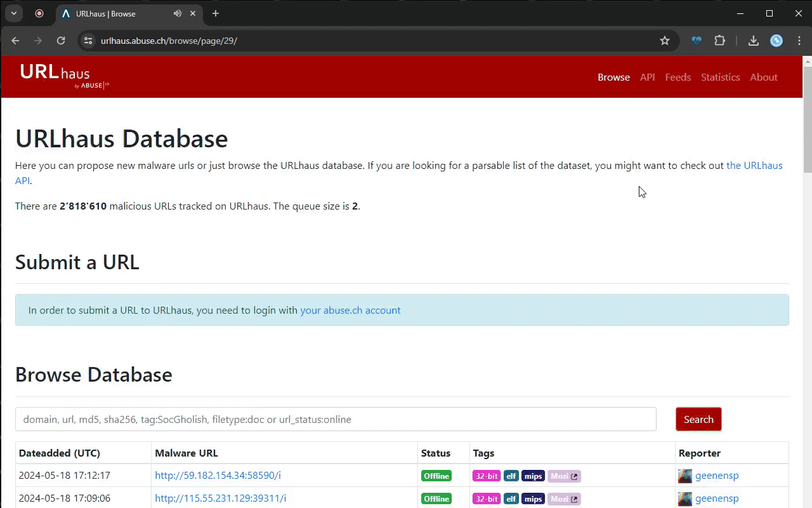The image size is (812, 508).
Task: Click the URLhaus logo
Action: (x=64, y=76)
